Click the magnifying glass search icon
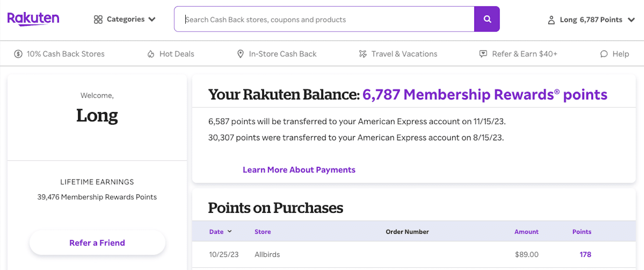The image size is (644, 270). pyautogui.click(x=487, y=19)
